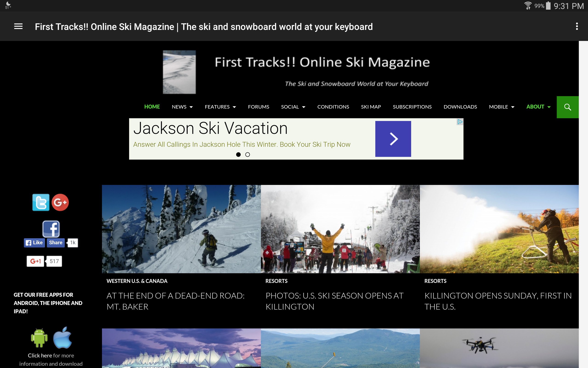Tap the blue Apple app icon
Image resolution: width=588 pixels, height=368 pixels.
(62, 338)
